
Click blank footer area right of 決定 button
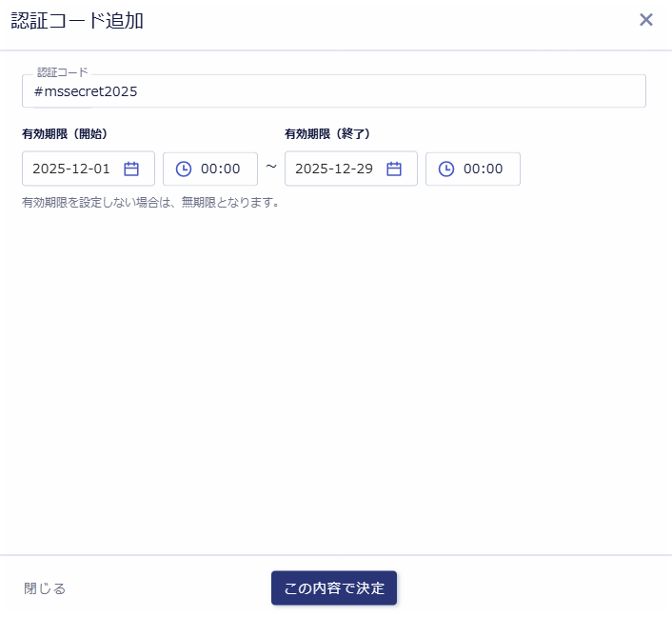coord(533,588)
